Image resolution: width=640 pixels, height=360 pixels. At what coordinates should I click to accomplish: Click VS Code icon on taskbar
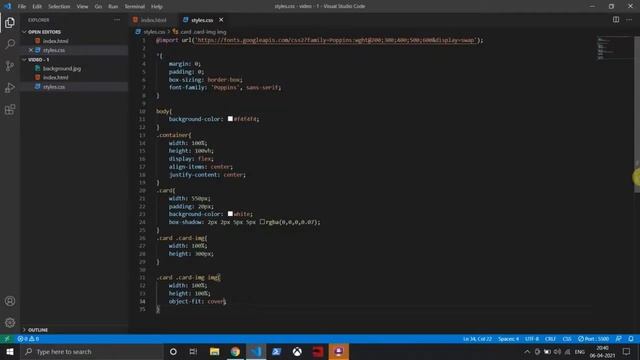tap(256, 351)
